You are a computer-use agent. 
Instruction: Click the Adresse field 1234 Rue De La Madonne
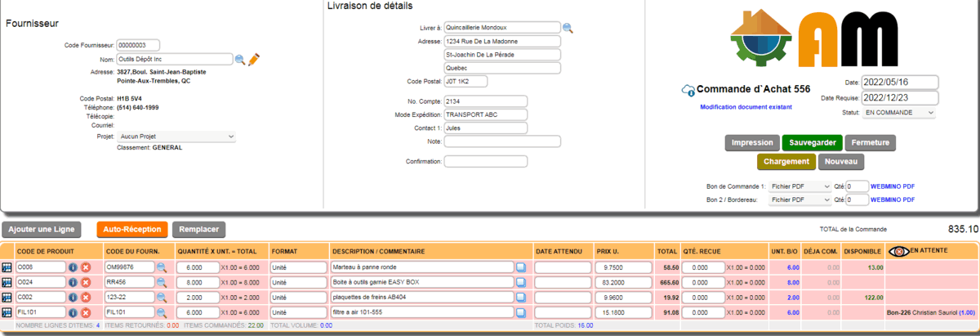coord(502,41)
